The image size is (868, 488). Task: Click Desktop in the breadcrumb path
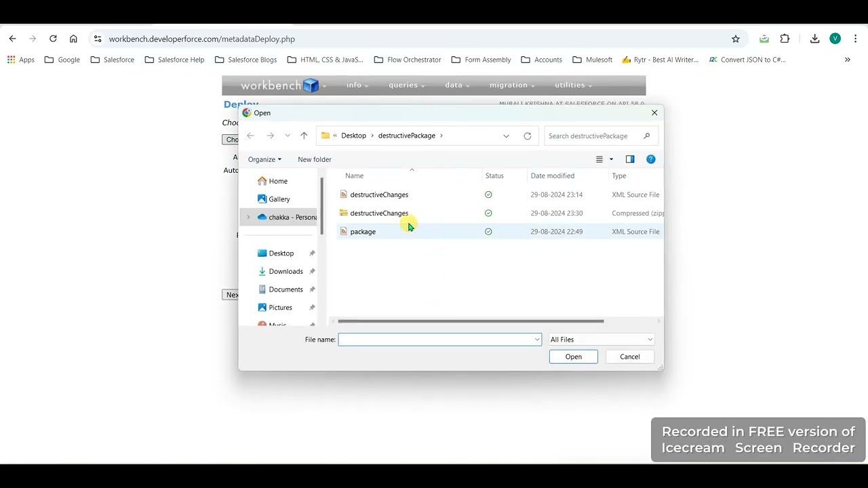tap(353, 136)
